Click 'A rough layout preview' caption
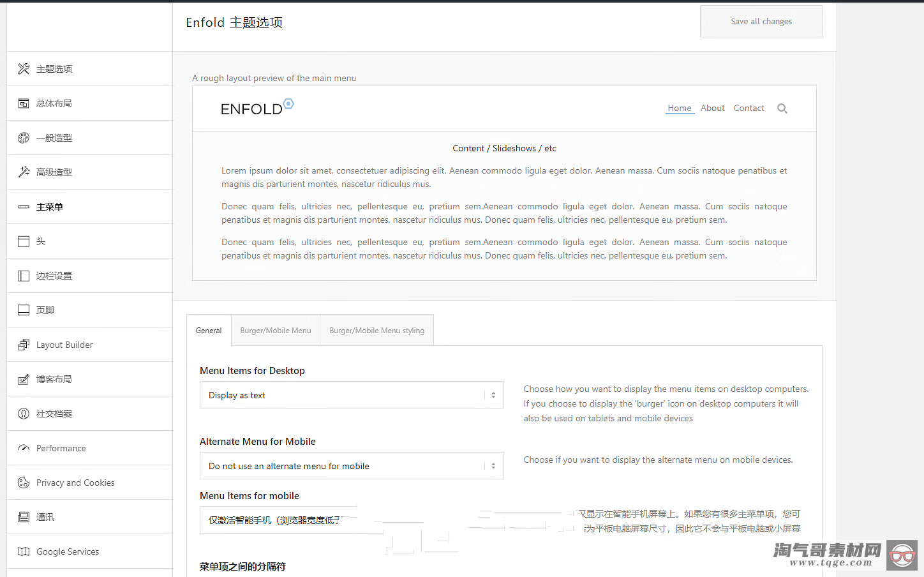The width and height of the screenshot is (924, 577). point(274,78)
